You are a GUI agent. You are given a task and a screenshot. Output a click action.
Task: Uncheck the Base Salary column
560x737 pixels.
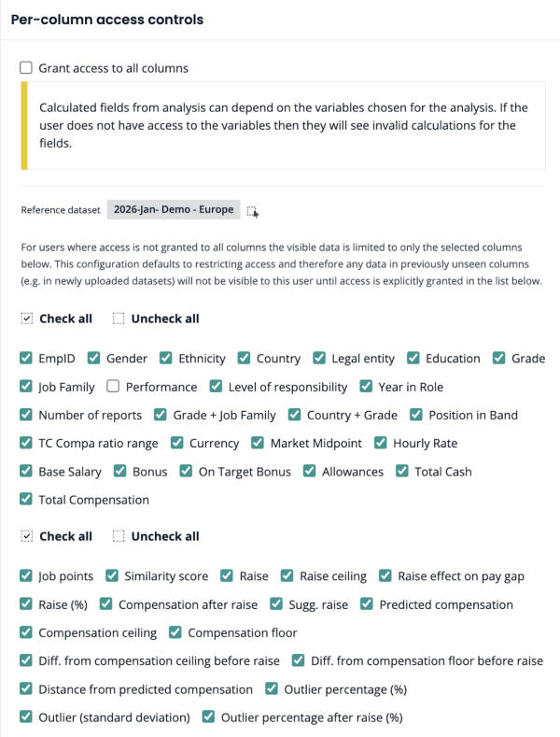[26, 472]
